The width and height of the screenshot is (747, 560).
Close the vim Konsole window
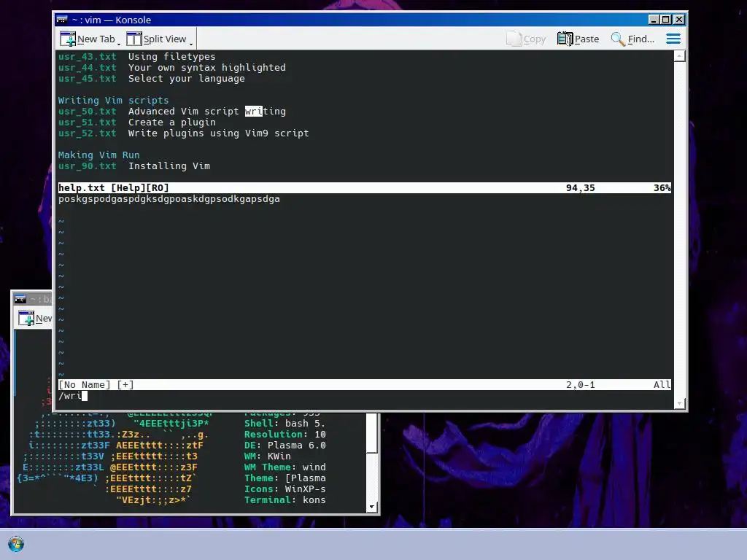[679, 20]
